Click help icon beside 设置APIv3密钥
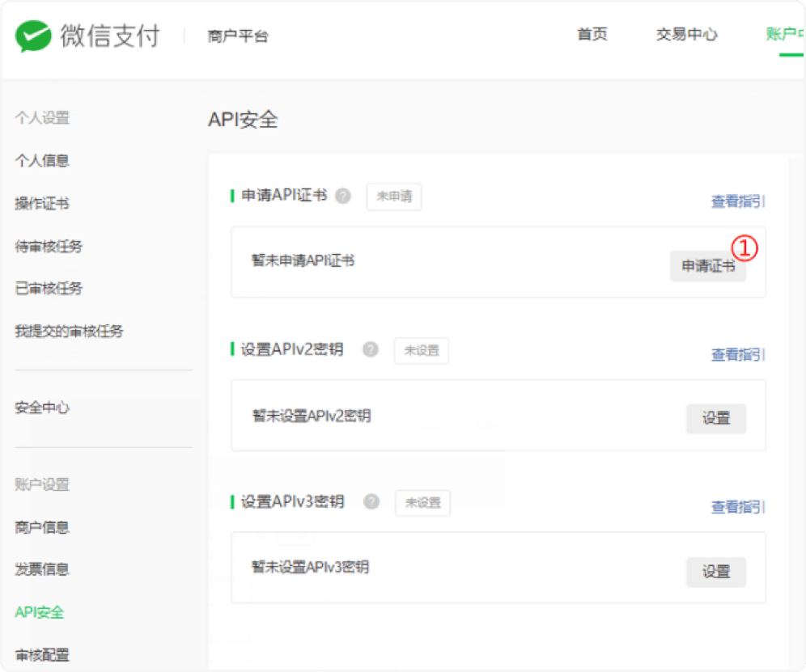The width and height of the screenshot is (806, 672). tap(371, 501)
